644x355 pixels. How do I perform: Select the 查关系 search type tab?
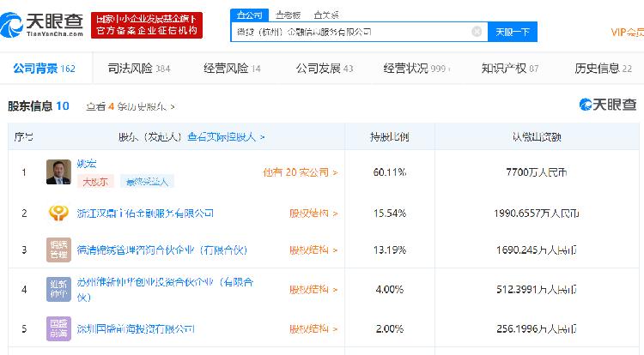click(325, 15)
